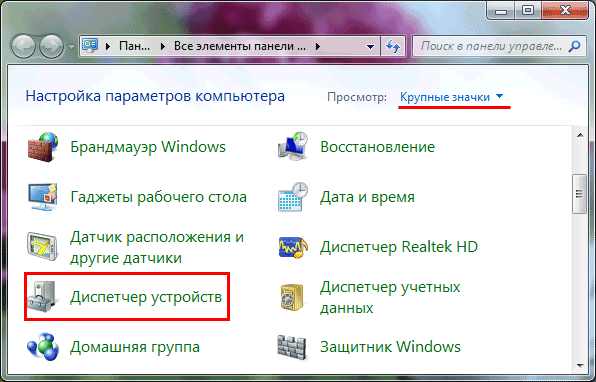Click the Control Panel icon in address bar
The height and width of the screenshot is (382, 596).
(x=90, y=46)
